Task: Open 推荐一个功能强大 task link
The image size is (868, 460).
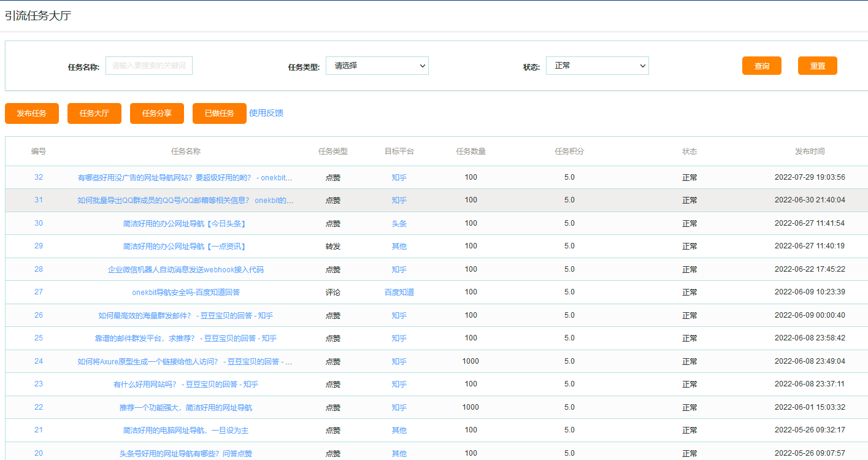Action: (185, 408)
